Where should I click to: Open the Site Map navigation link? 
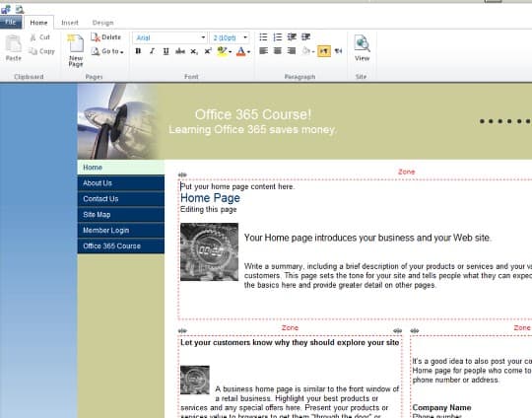(121, 215)
